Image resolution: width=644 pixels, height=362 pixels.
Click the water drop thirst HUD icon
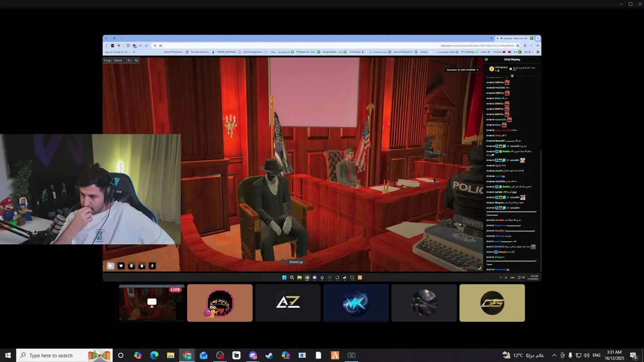pos(142,266)
